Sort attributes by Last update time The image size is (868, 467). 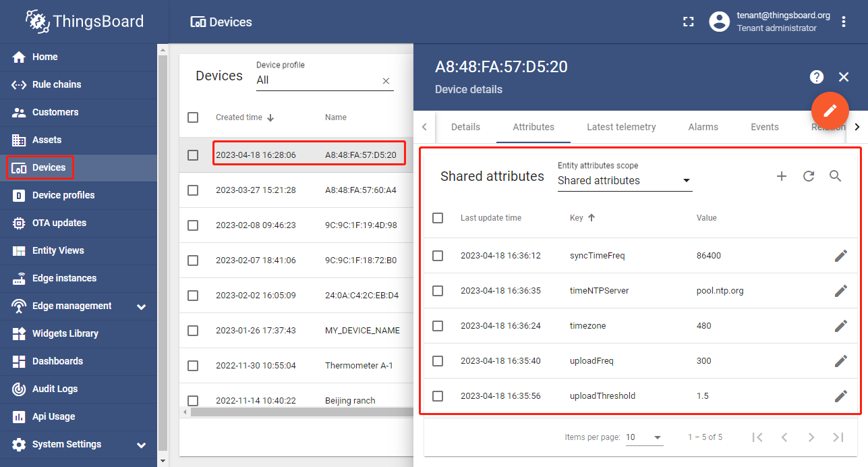491,218
